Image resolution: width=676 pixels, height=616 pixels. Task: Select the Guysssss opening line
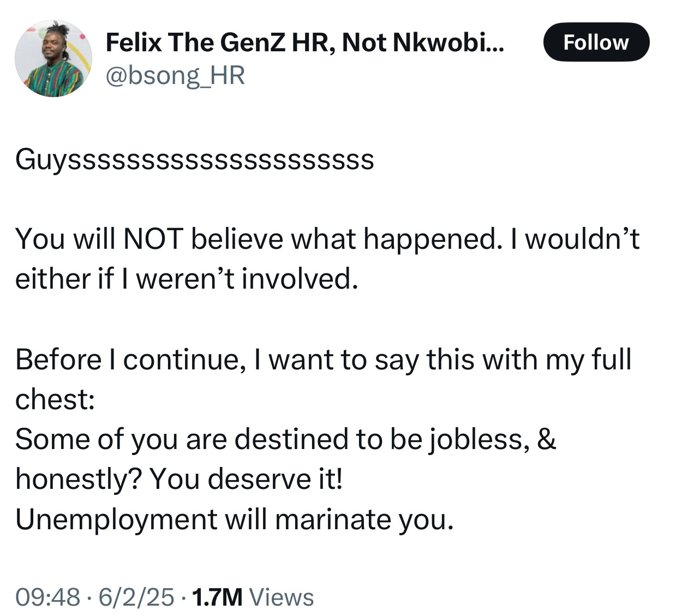pos(195,160)
